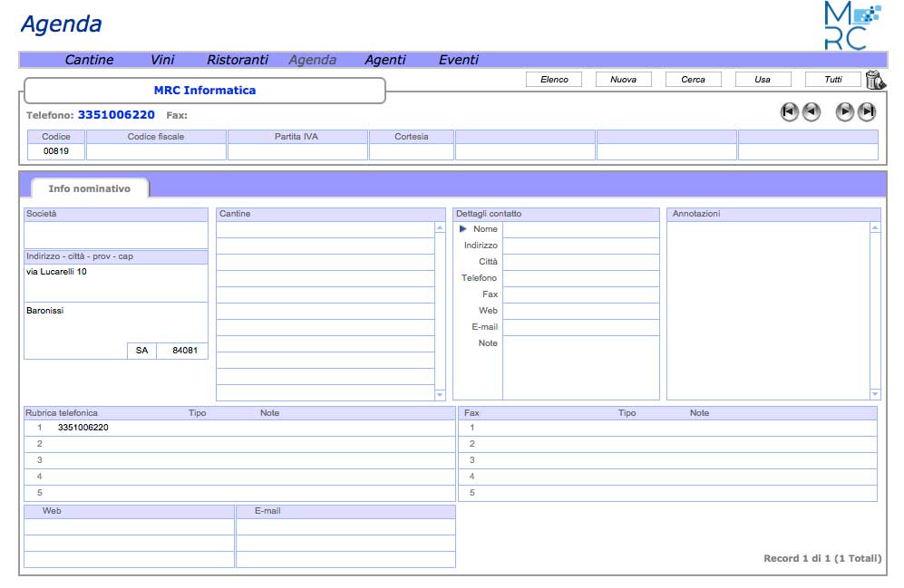Select the Agenda menu item
This screenshot has height=588, width=904.
tap(313, 60)
